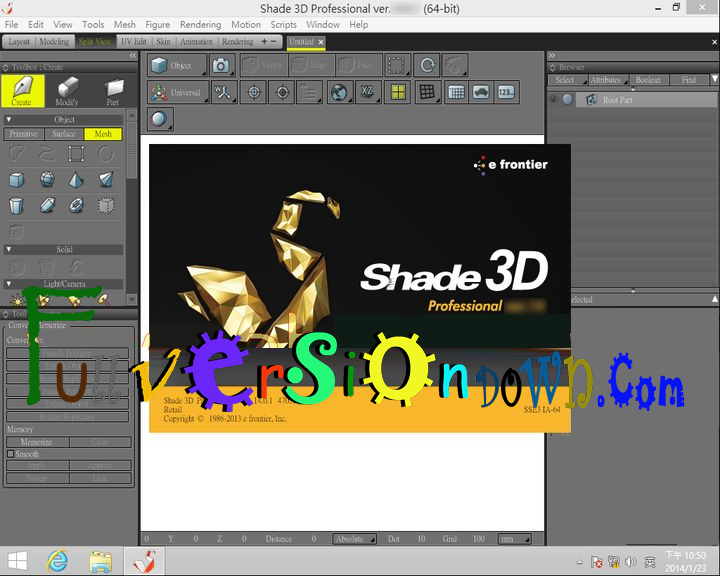The image size is (720, 576).
Task: Toggle visibility eye for Root Part
Action: (x=554, y=100)
